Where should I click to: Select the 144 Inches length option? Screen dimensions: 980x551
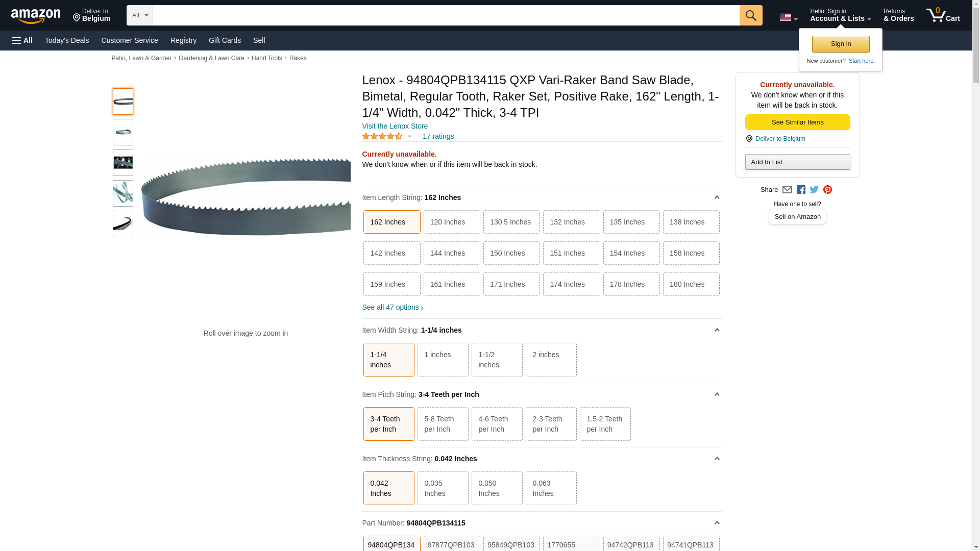coord(451,253)
